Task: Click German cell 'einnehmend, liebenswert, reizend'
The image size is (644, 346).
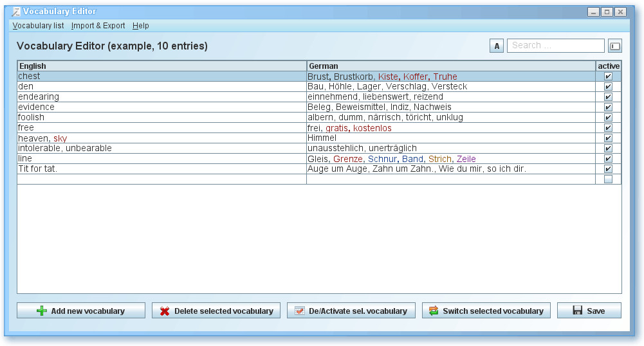Action: pyautogui.click(x=451, y=97)
